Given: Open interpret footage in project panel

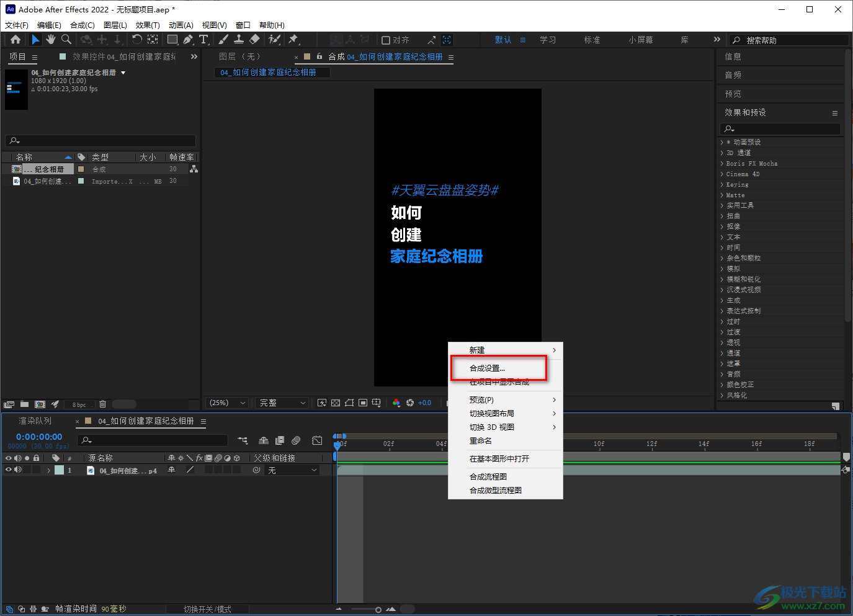Looking at the screenshot, I should pyautogui.click(x=9, y=404).
